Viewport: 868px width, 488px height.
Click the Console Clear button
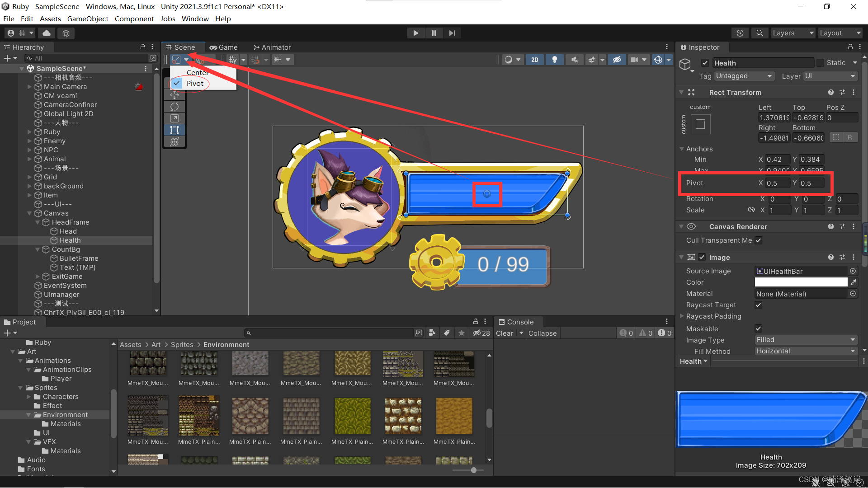[504, 333]
